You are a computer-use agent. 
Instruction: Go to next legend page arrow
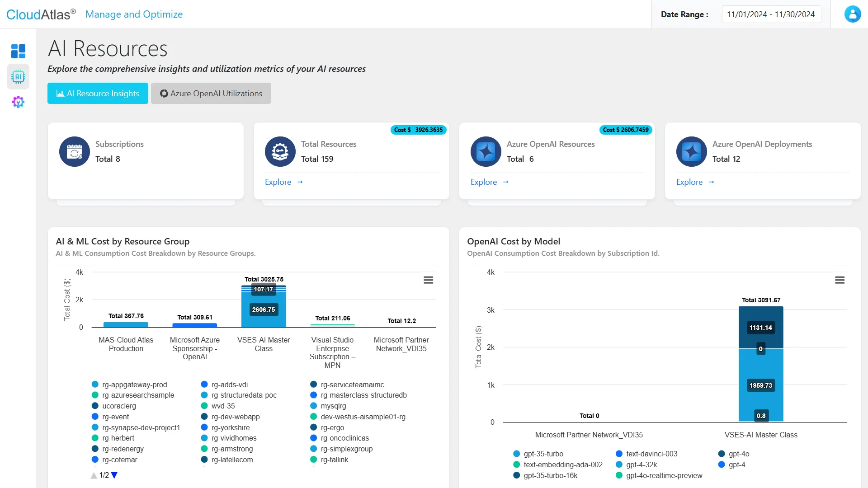pyautogui.click(x=114, y=475)
